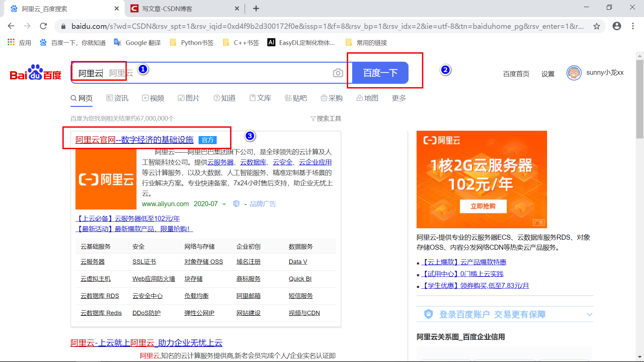The width and height of the screenshot is (644, 362).
Task: Expand the 更多 search categories
Action: coord(399,98)
